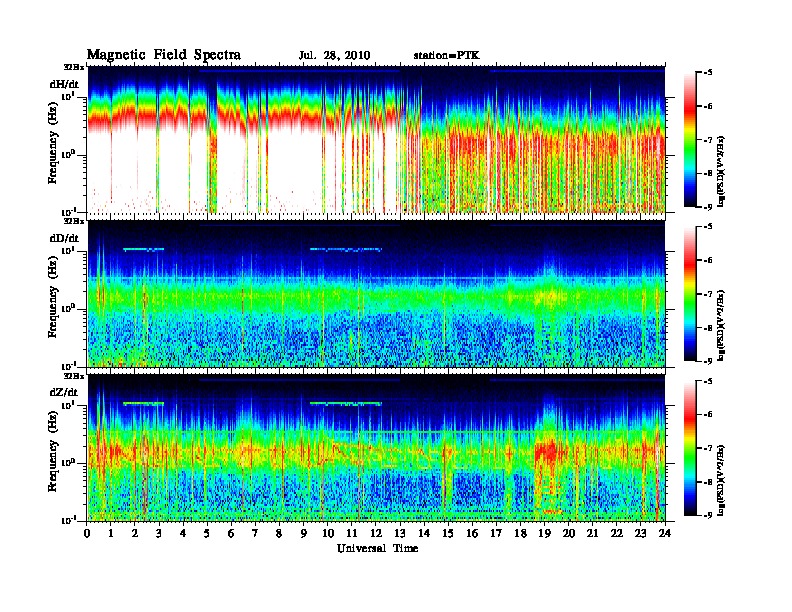Click the '32Hz' label atop the dH/dt panel
The image size is (792, 612).
[x=74, y=66]
